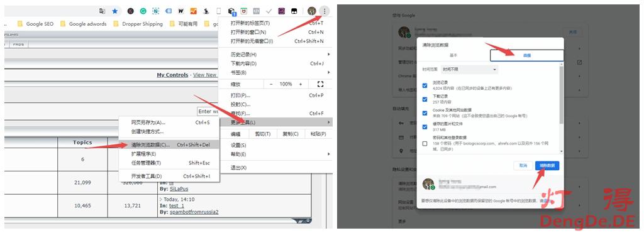Uncheck the Cookie 及其他网站数据 checkbox

425,113
